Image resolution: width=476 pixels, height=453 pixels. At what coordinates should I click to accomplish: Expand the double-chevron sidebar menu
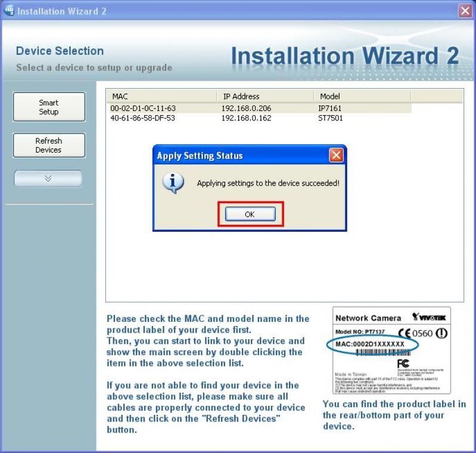click(x=48, y=178)
